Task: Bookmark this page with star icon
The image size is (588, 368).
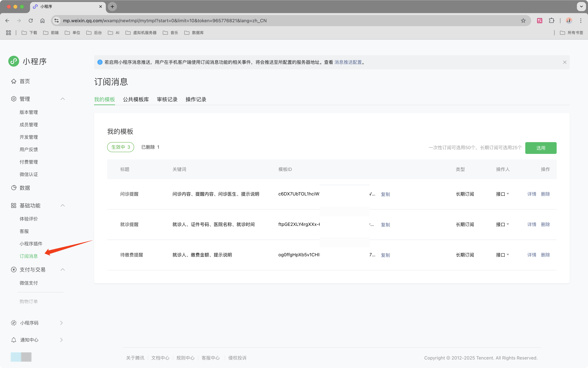Action: (x=523, y=21)
